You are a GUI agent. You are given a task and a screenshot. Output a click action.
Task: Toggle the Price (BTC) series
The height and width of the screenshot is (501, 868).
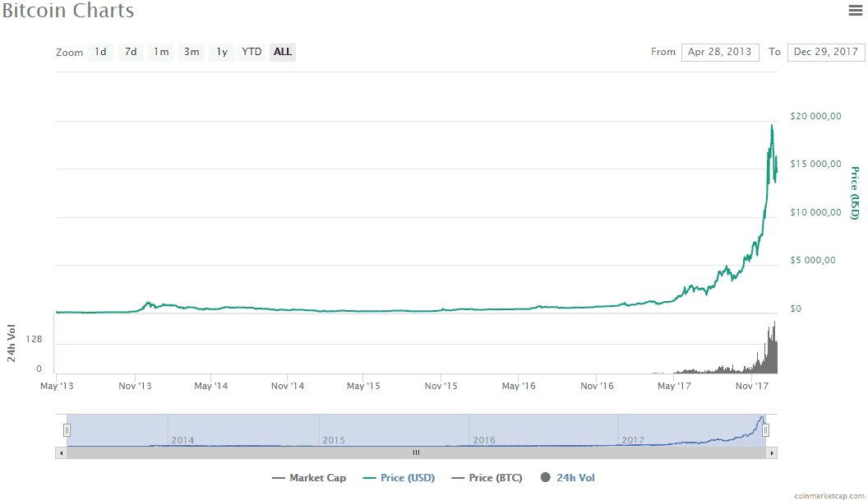(x=487, y=478)
